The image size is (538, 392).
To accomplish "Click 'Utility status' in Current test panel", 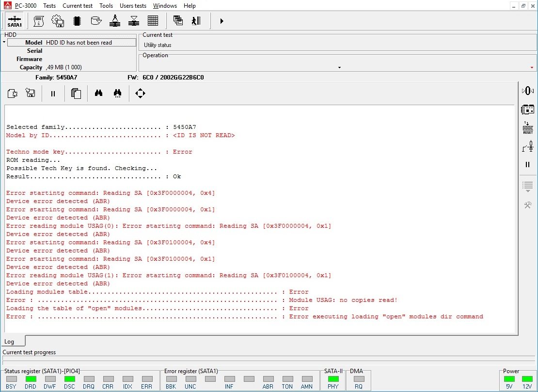I will click(158, 45).
